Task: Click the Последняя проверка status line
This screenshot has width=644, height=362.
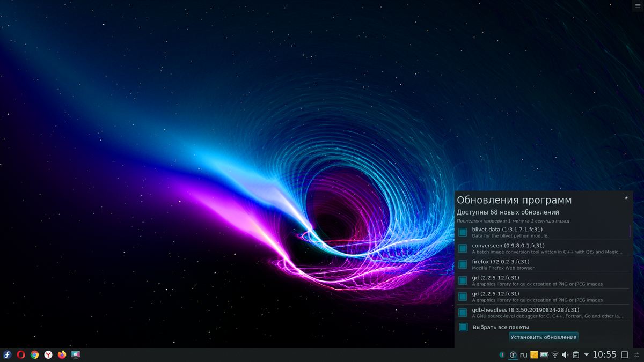Action: 513,221
